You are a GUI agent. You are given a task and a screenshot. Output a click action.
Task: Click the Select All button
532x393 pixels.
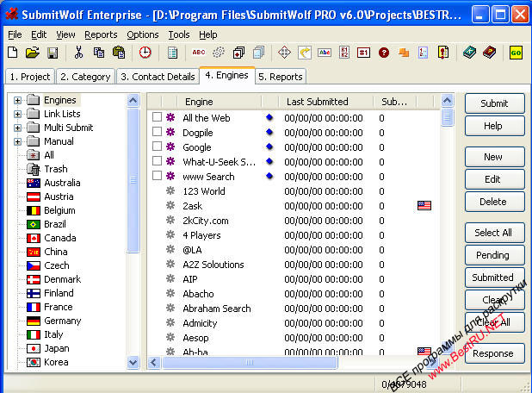(493, 233)
